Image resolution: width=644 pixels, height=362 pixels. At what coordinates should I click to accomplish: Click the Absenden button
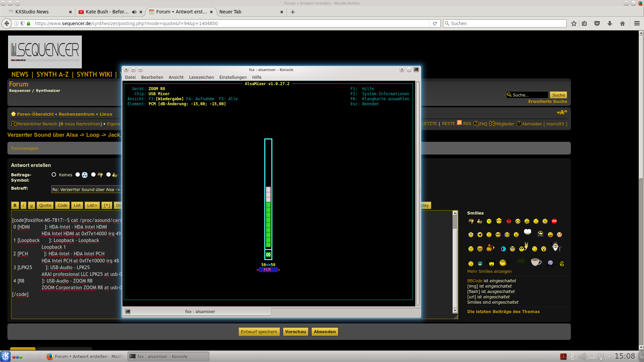point(325,331)
